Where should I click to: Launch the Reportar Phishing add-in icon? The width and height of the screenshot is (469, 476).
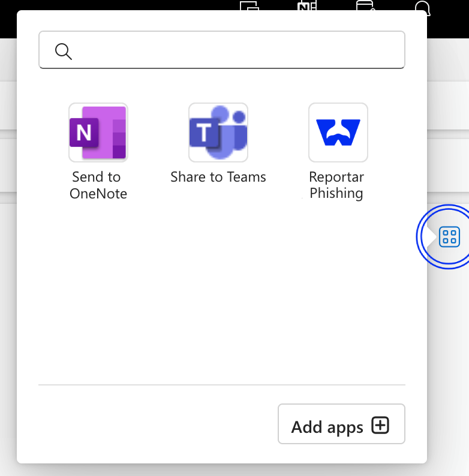coord(338,132)
